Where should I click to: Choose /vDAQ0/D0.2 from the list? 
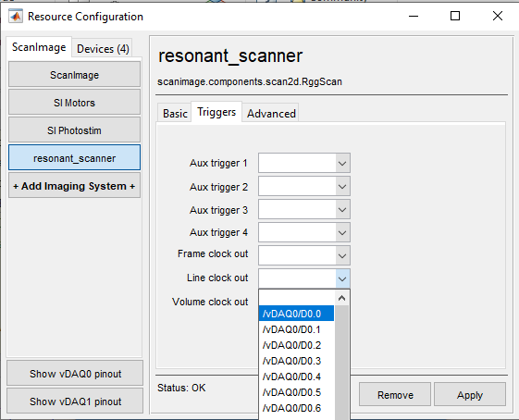point(296,345)
